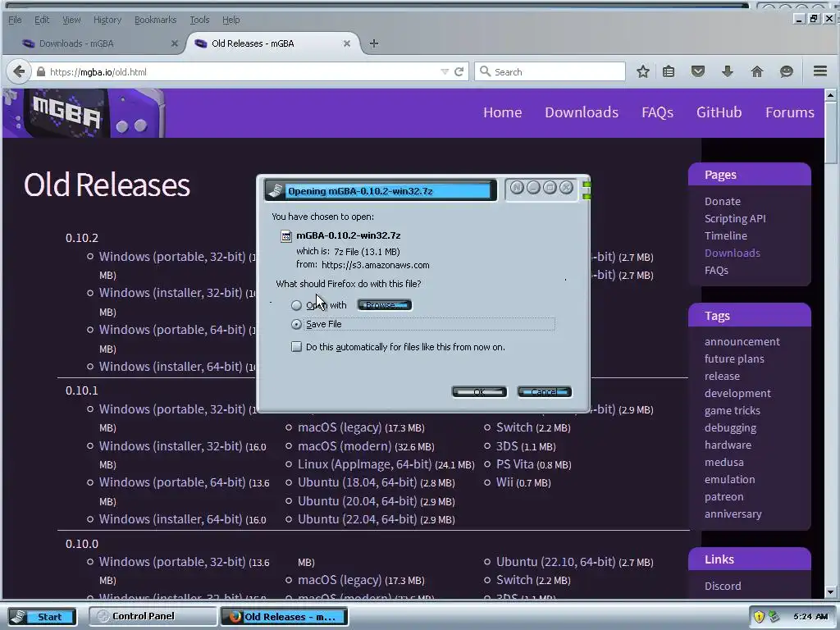Close the Downloads - mGBA tab
This screenshot has height=630, width=840.
click(x=174, y=43)
